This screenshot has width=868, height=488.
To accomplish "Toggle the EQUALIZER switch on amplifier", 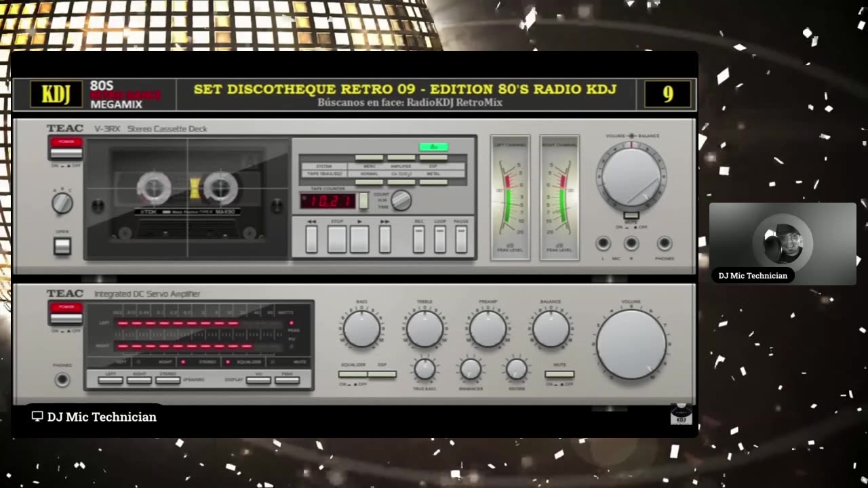I will tap(353, 374).
